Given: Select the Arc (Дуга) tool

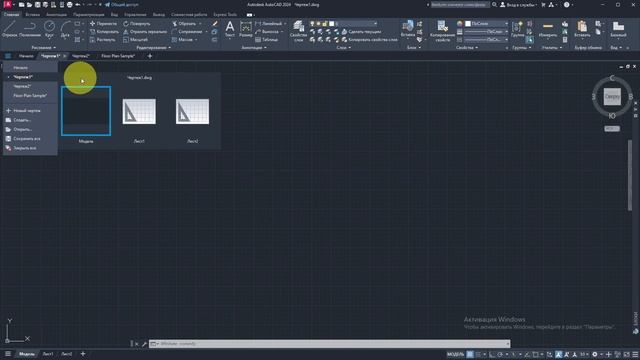Looking at the screenshot, I should pyautogui.click(x=65, y=29).
